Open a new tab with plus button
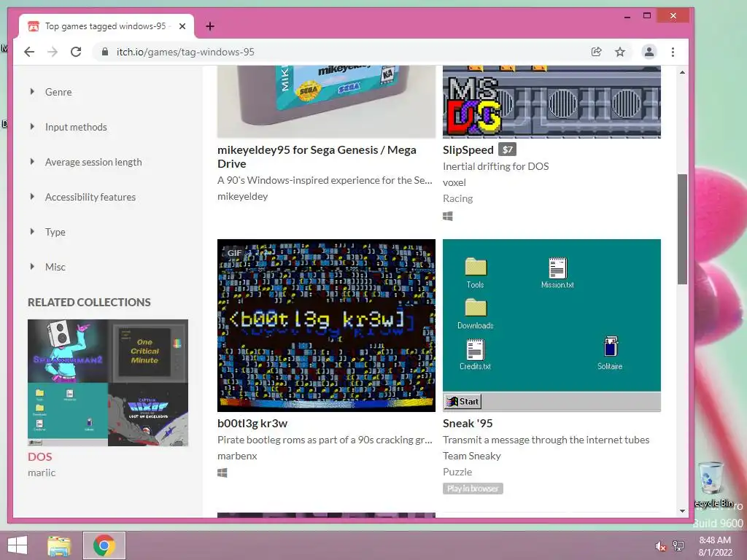 pos(209,26)
